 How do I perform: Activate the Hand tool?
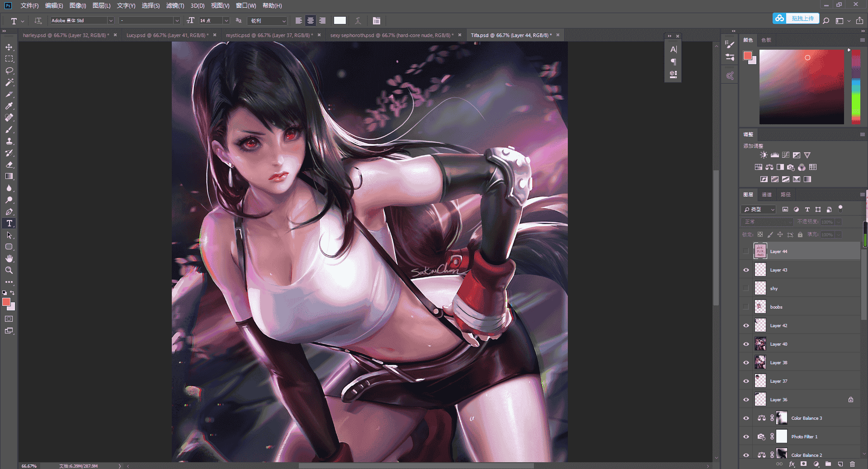[x=9, y=258]
